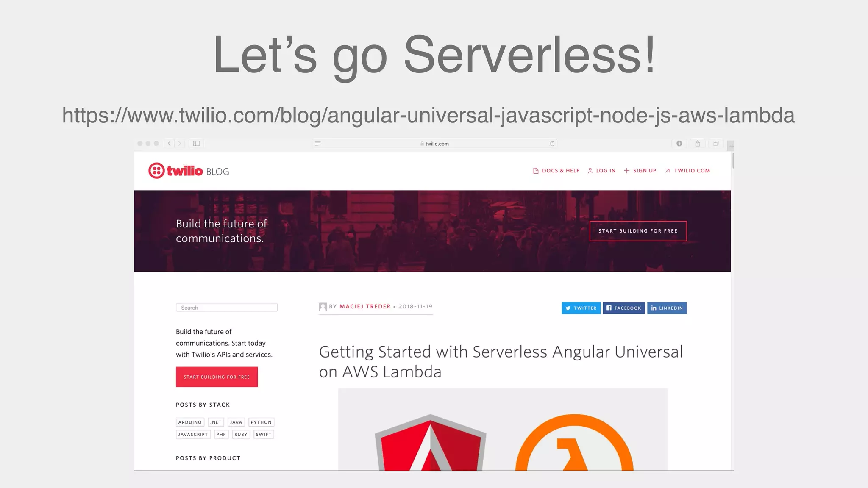Share the post on Facebook
The image size is (868, 488).
pyautogui.click(x=624, y=308)
